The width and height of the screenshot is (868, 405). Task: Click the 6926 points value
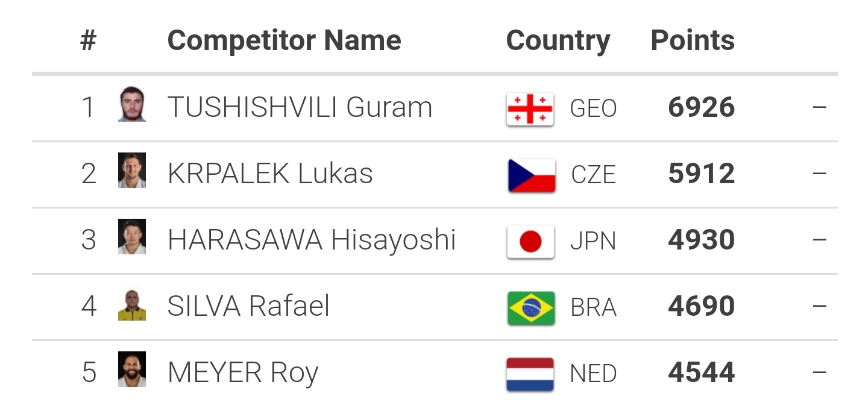(702, 107)
